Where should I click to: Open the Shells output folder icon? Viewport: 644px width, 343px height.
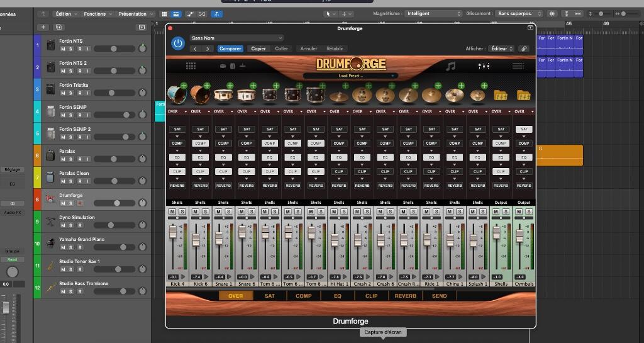(500, 95)
